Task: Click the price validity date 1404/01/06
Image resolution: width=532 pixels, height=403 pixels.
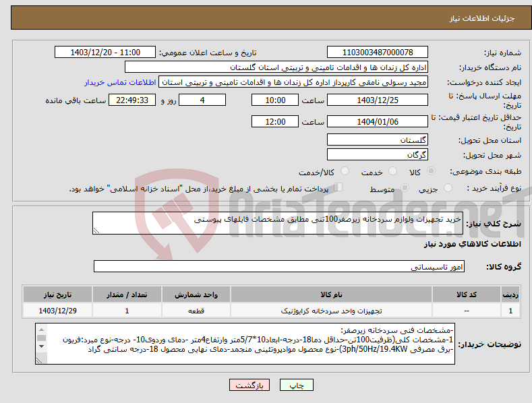Action: pyautogui.click(x=378, y=121)
